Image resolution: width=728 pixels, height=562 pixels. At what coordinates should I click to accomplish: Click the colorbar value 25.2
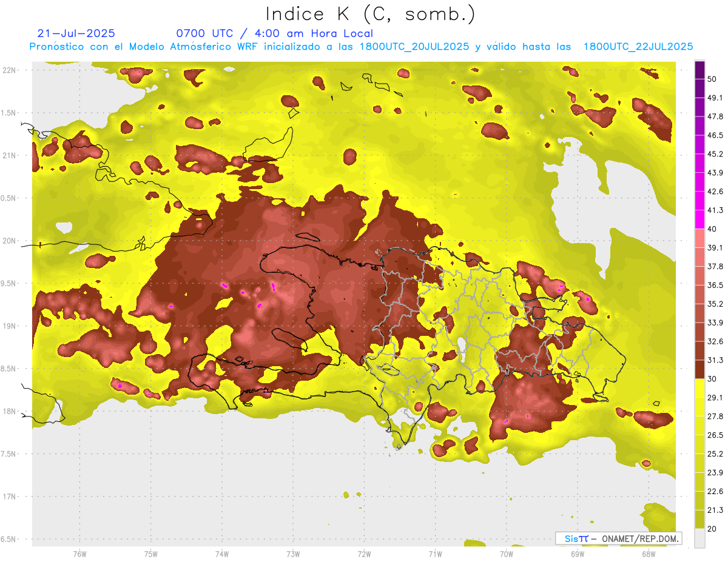[x=715, y=453]
